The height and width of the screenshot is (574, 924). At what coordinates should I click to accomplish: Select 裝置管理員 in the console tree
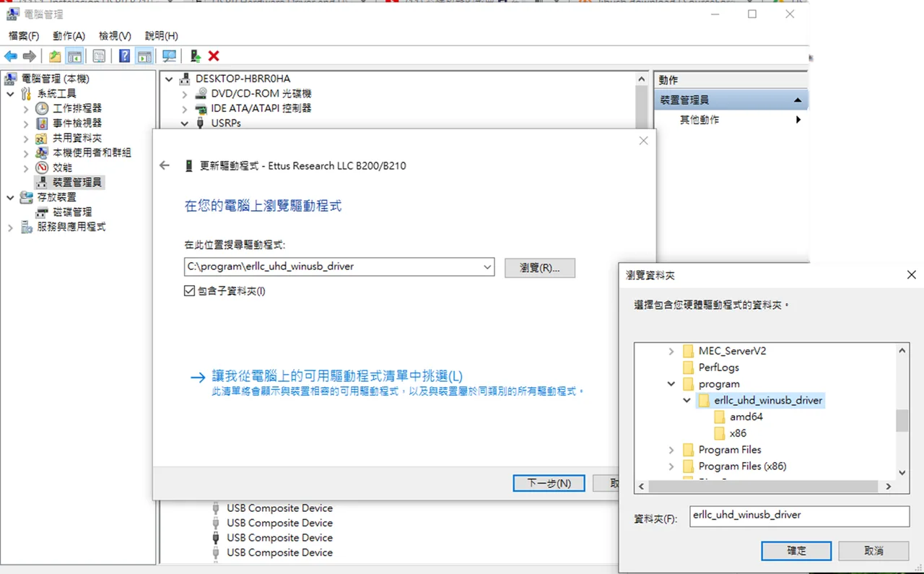(77, 183)
